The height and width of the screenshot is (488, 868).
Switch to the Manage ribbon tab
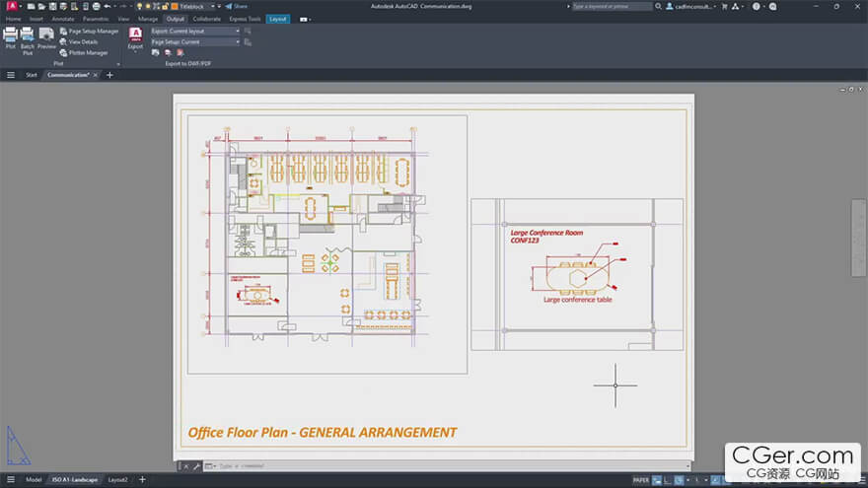pyautogui.click(x=148, y=20)
